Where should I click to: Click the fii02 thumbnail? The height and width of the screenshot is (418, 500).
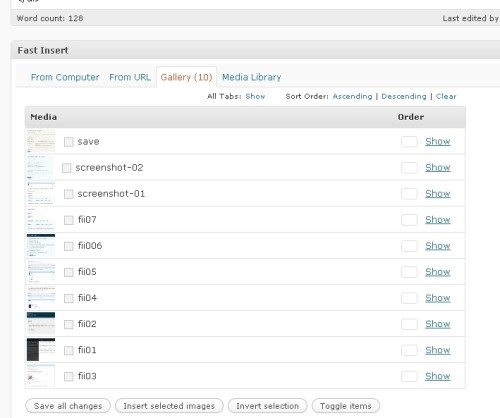41,323
